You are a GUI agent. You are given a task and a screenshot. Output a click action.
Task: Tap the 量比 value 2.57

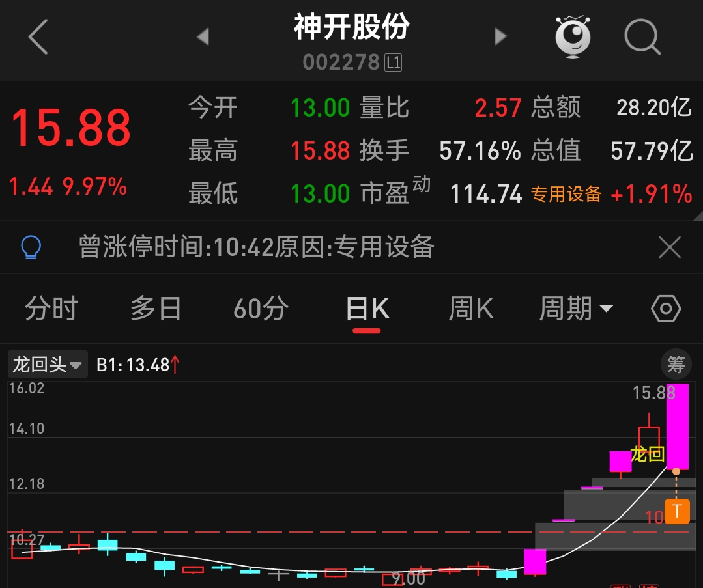(498, 108)
